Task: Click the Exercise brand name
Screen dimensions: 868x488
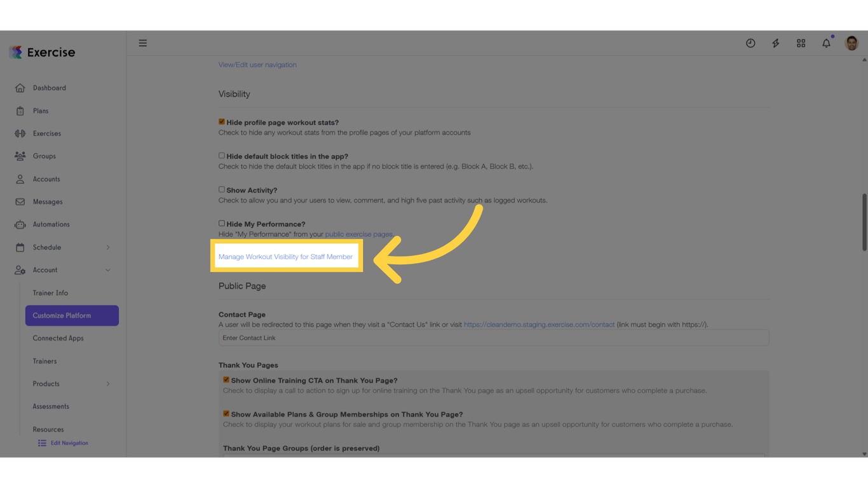Action: (x=51, y=52)
